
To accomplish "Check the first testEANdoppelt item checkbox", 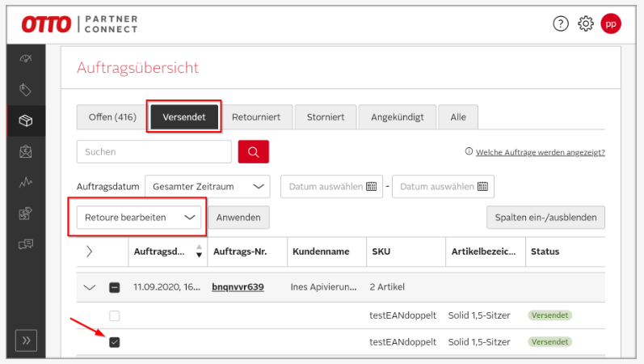I will click(x=115, y=316).
